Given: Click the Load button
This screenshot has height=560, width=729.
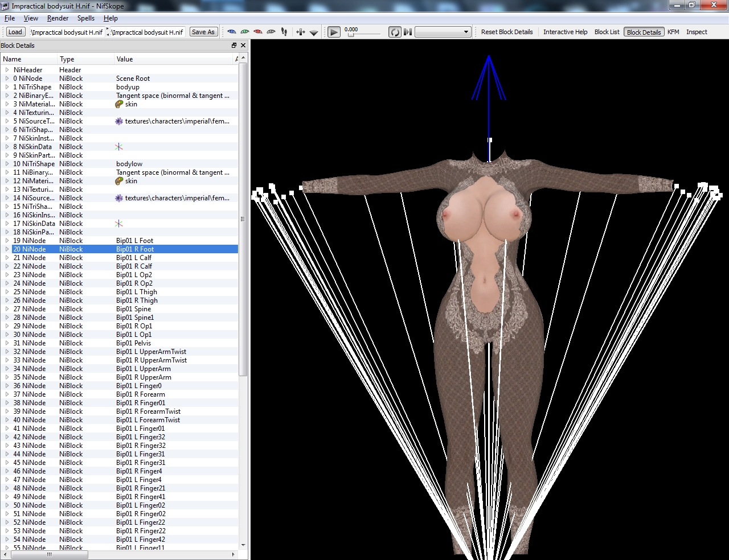Looking at the screenshot, I should [x=15, y=32].
